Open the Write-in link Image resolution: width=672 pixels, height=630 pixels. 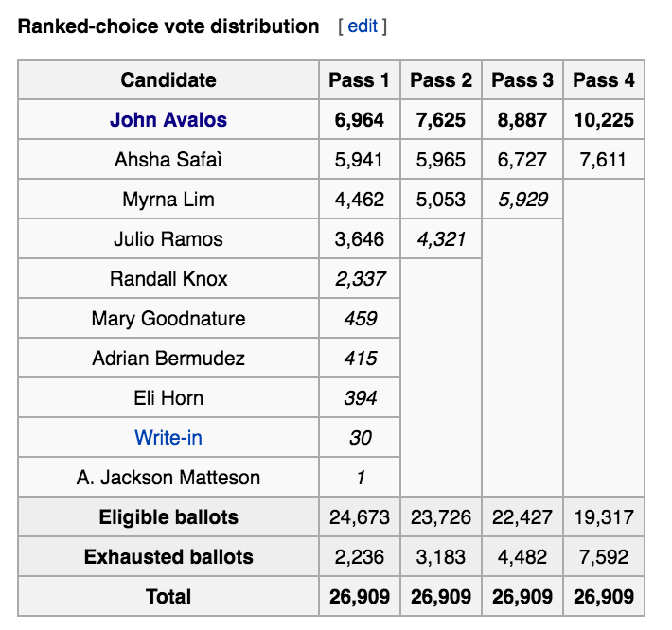point(168,438)
